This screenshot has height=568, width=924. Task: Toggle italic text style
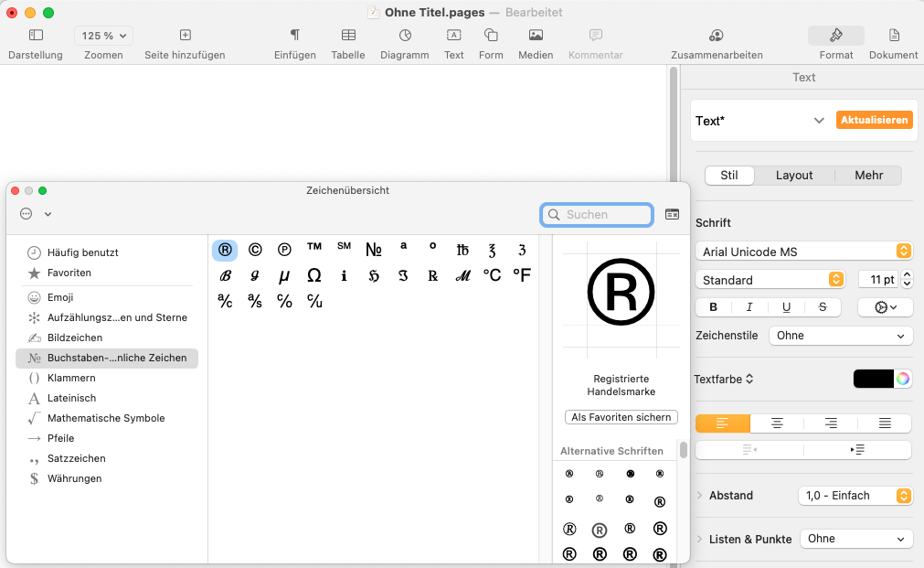(749, 307)
